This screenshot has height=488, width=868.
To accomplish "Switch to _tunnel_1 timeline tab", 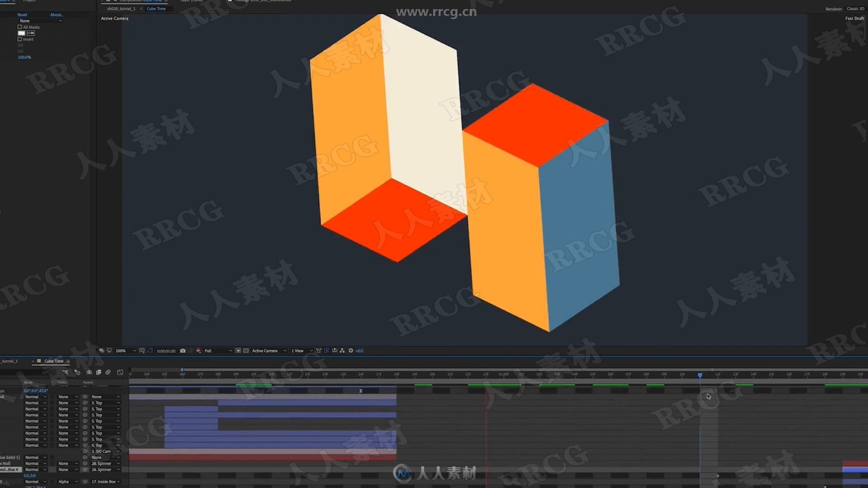I will [9, 361].
